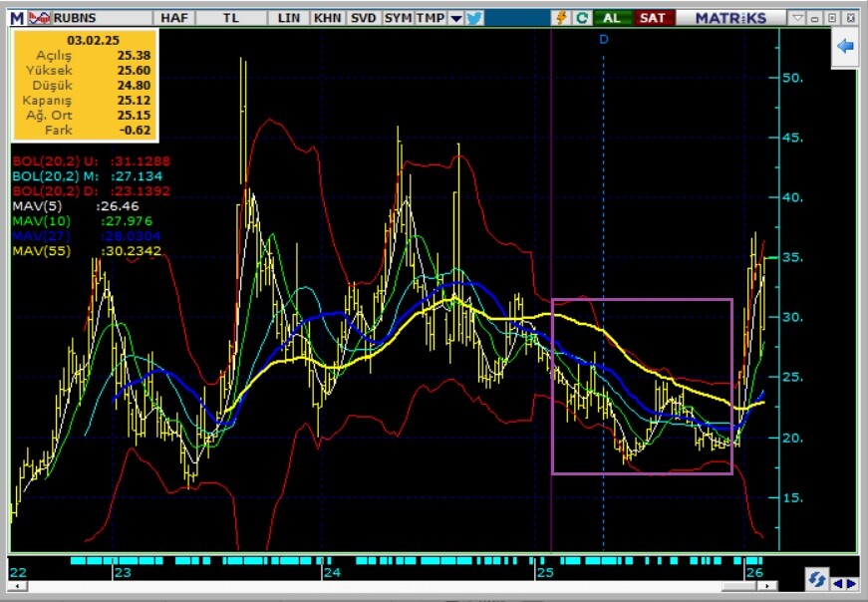Click the green C icon in toolbar
868x602 pixels.
581,18
